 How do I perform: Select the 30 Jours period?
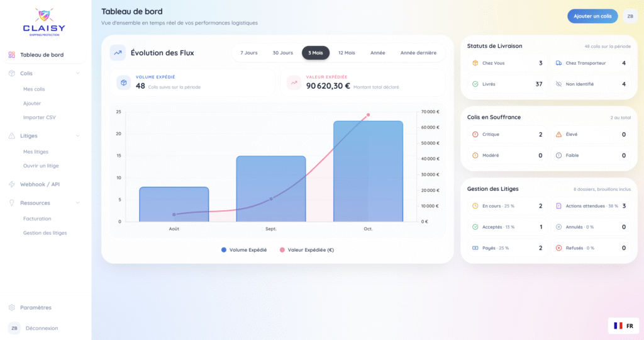(x=283, y=53)
